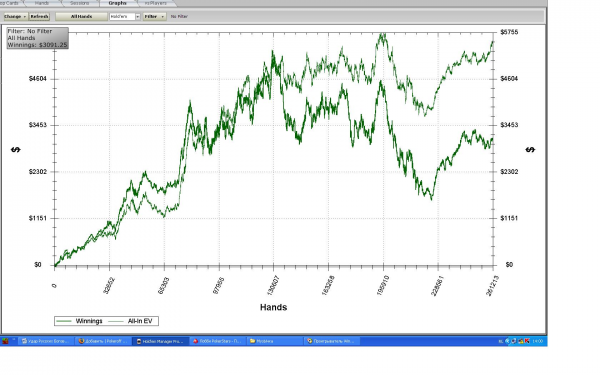Image resolution: width=600 pixels, height=375 pixels.
Task: Click the $4604 label on left axis
Action: [38, 79]
